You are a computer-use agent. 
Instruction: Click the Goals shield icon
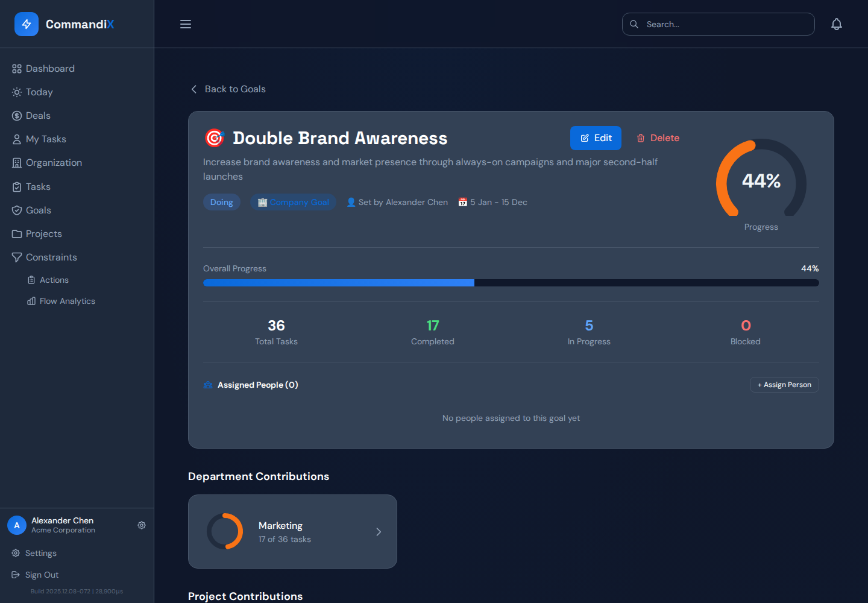tap(17, 210)
